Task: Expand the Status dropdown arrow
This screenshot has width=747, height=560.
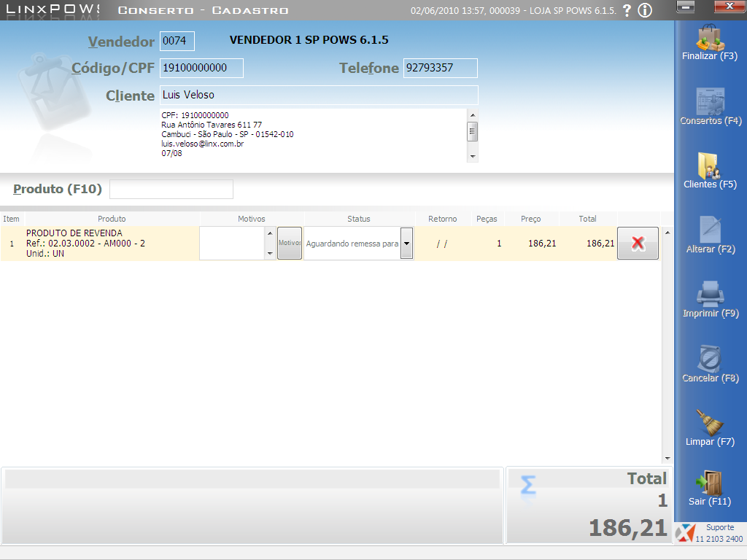Action: click(407, 244)
